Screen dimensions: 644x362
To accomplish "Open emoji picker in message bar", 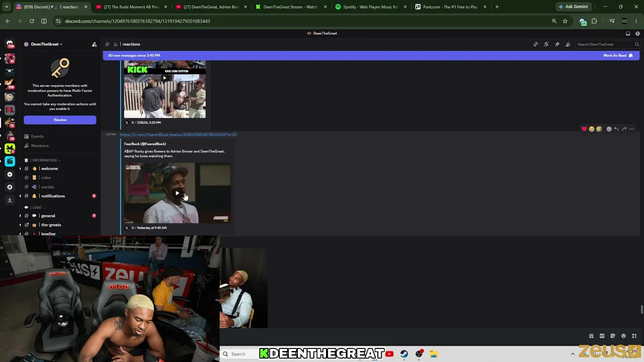I will click(623, 336).
